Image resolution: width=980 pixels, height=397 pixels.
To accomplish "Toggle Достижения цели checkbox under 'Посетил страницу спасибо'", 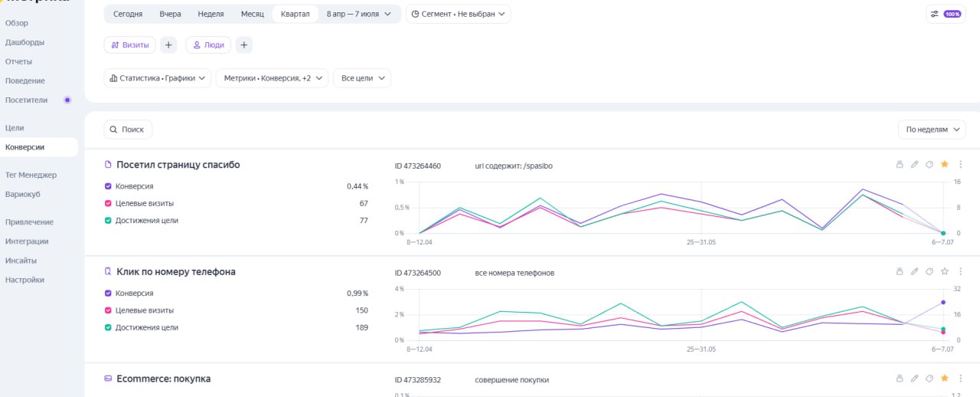I will [108, 221].
